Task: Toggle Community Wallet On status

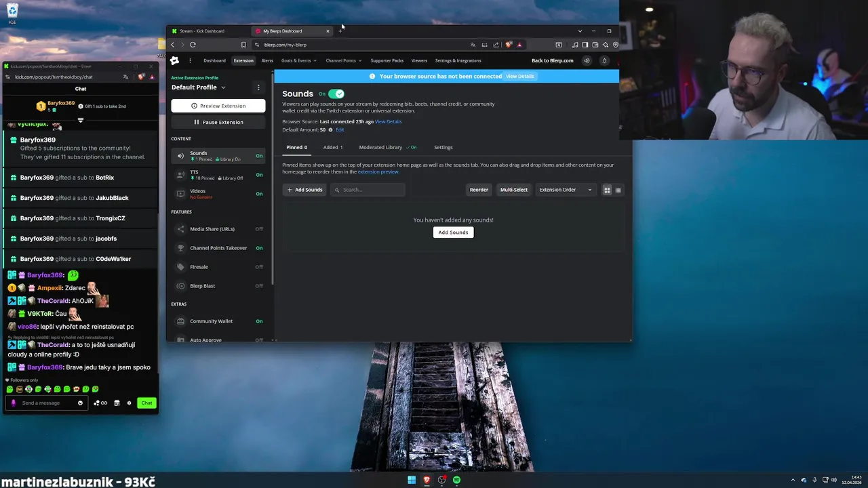Action: click(x=259, y=321)
